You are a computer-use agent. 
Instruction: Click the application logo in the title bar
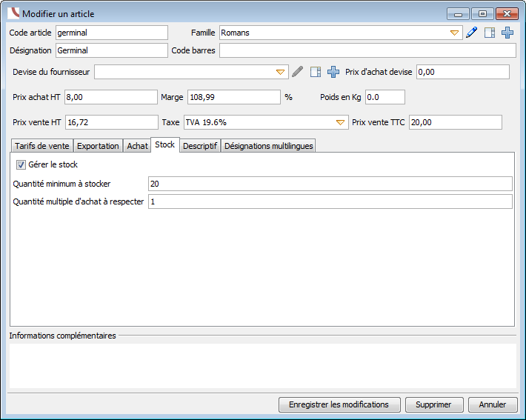point(13,14)
